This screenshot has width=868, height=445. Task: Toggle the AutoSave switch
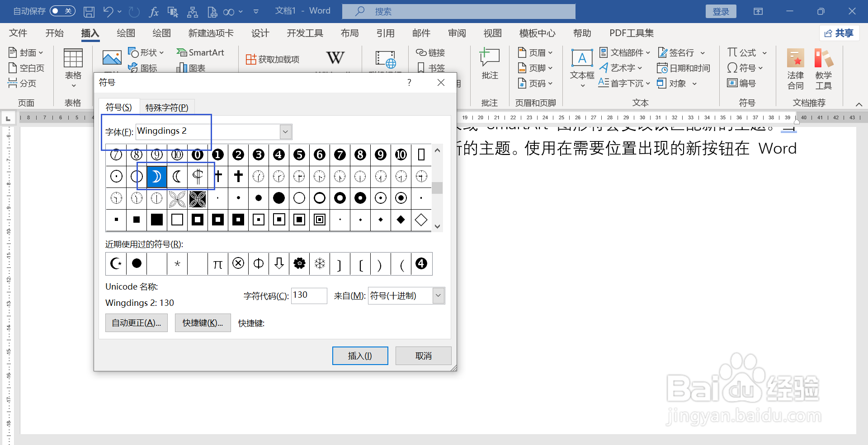62,11
